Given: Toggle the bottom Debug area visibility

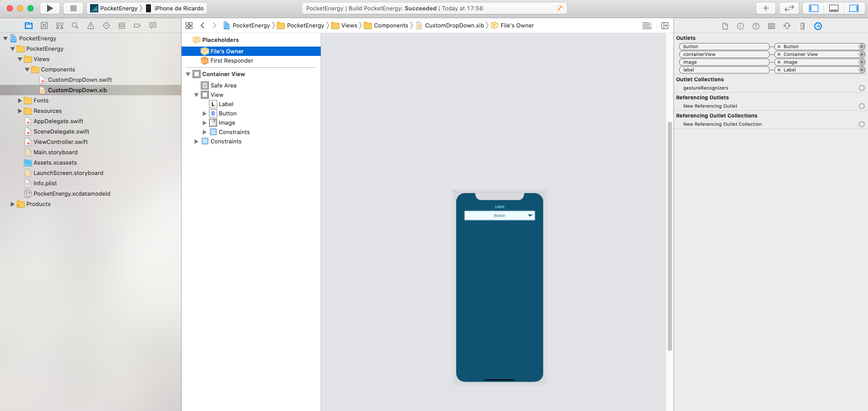Looking at the screenshot, I should click(x=834, y=8).
